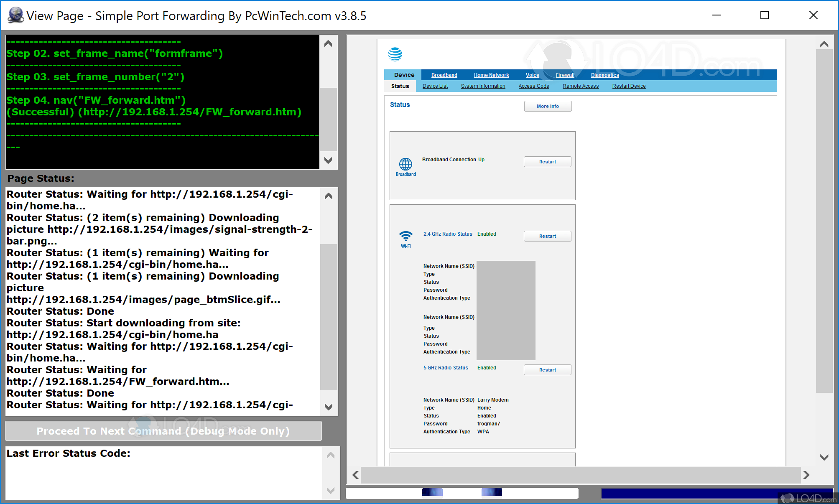Click the app icon in title bar
The height and width of the screenshot is (504, 839).
pos(15,15)
